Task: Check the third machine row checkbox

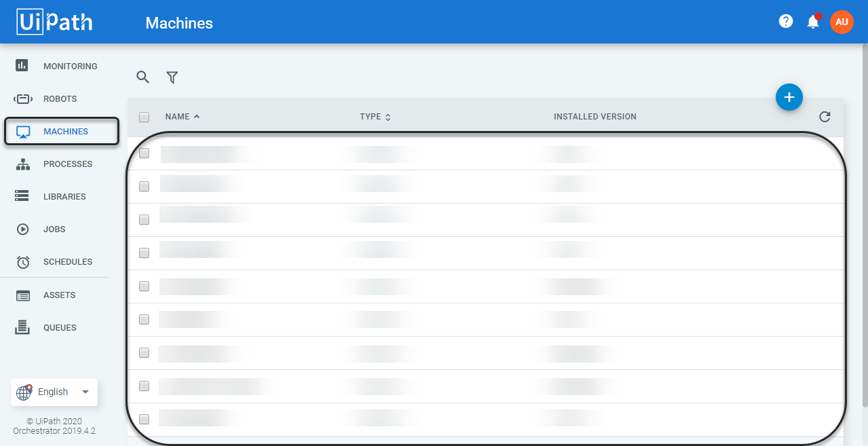Action: 144,220
